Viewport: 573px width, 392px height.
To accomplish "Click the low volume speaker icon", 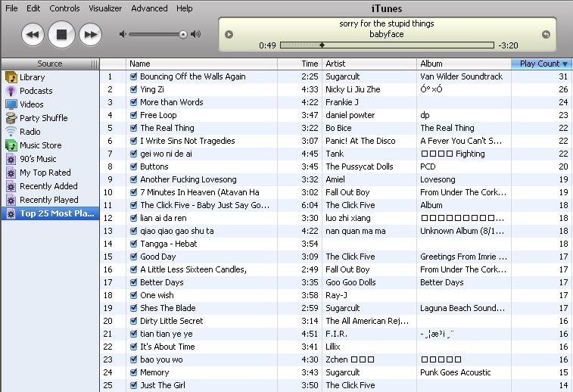I will (123, 34).
